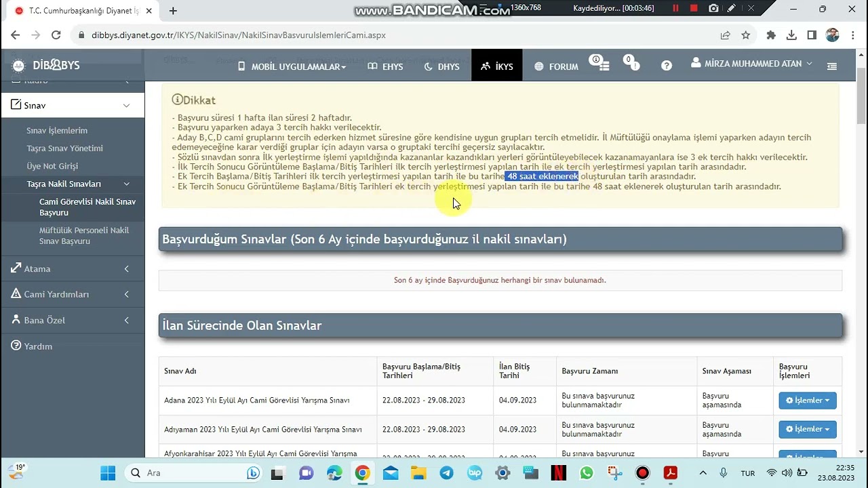Screen dimensions: 868x488
Task: Open help question mark icon
Action: [667, 66]
